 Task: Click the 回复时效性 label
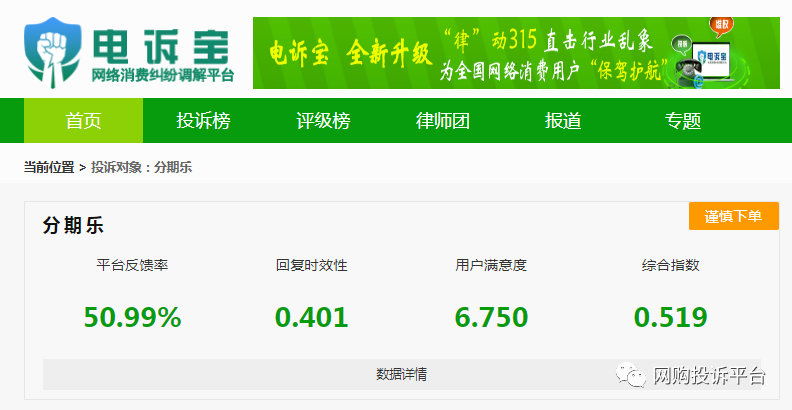(312, 265)
